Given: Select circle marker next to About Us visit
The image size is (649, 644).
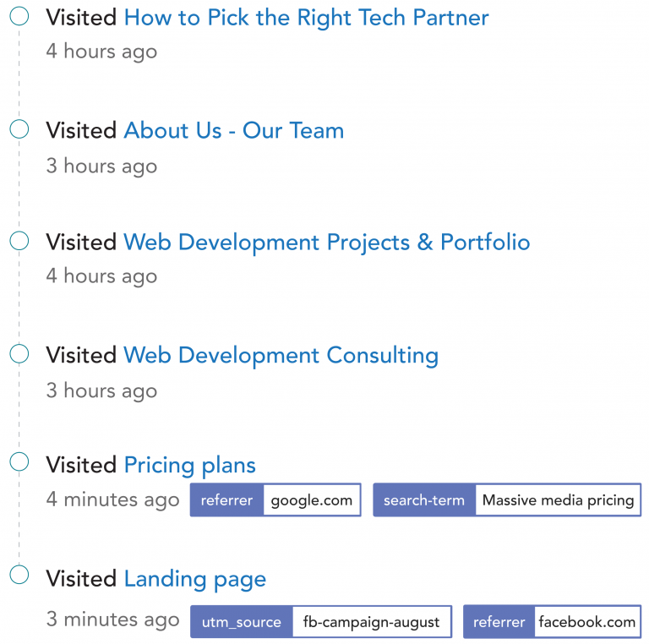Looking at the screenshot, I should 19,129.
